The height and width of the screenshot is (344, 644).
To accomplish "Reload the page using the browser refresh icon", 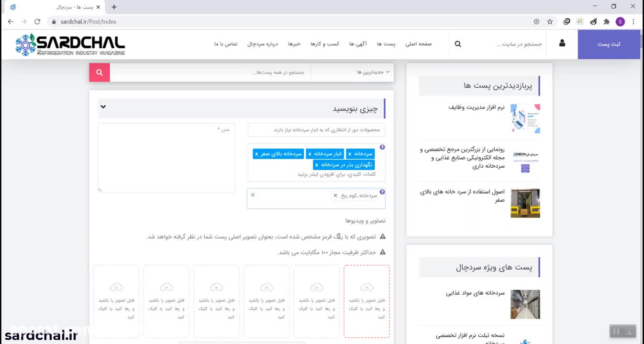I will point(37,21).
